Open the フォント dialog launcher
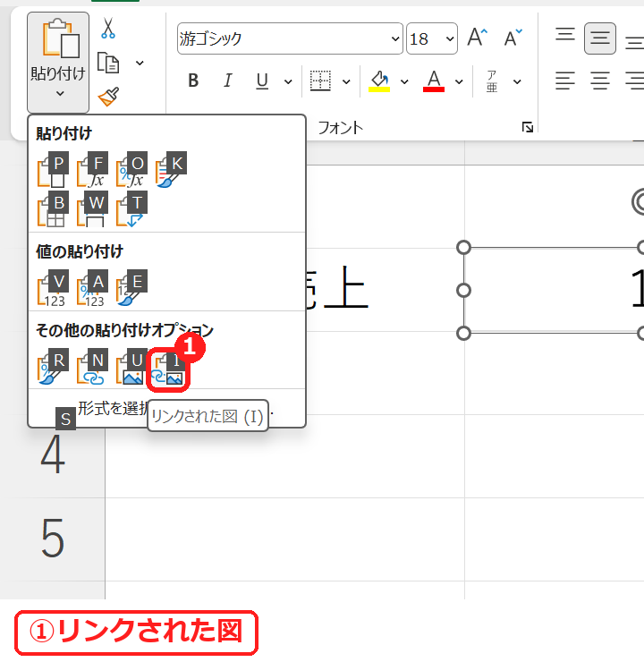This screenshot has width=644, height=662. [x=528, y=127]
